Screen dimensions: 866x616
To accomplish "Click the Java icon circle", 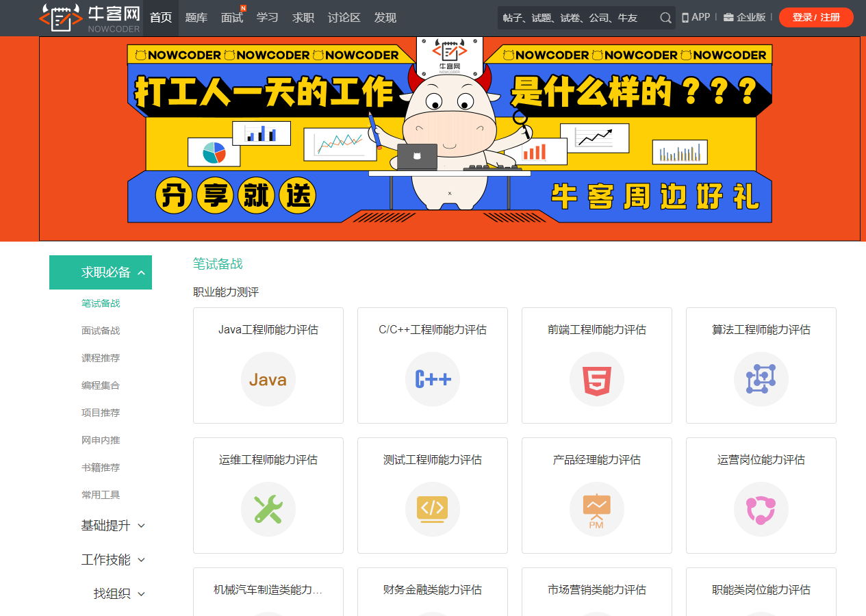I will [x=268, y=379].
